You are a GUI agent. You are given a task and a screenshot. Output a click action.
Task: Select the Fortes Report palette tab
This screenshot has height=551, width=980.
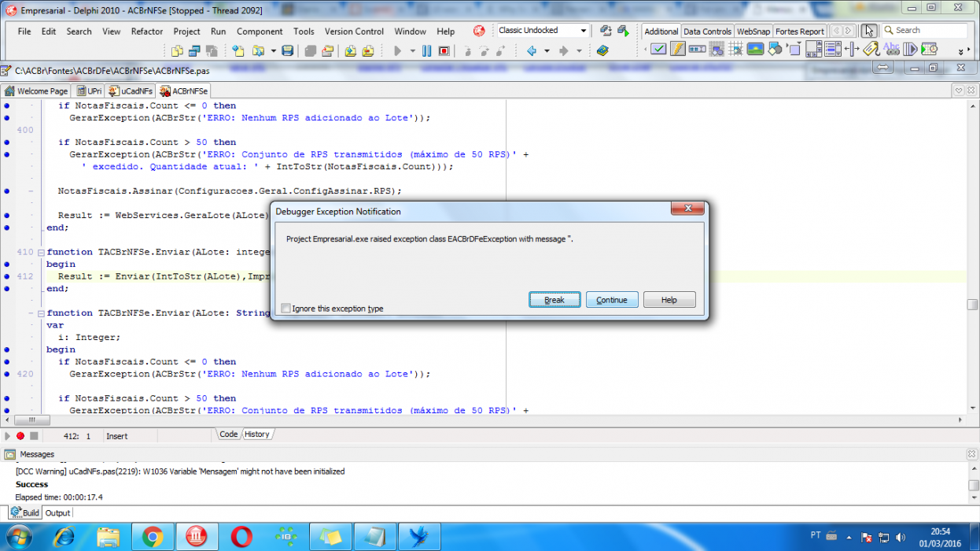799,31
